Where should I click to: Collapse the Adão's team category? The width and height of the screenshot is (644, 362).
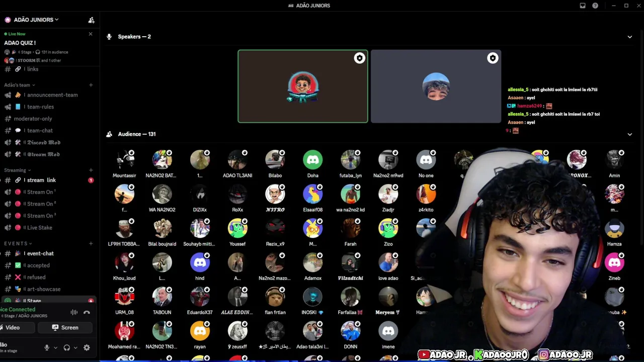pos(19,85)
